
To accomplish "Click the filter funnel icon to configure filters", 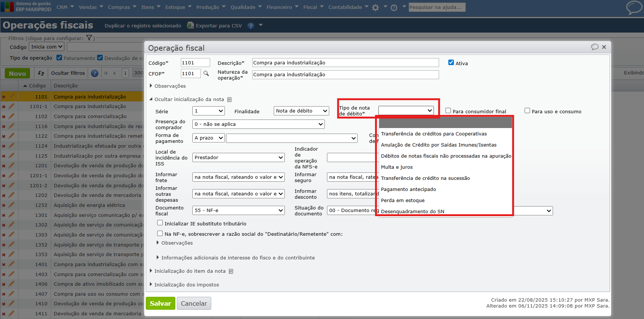I will (89, 38).
